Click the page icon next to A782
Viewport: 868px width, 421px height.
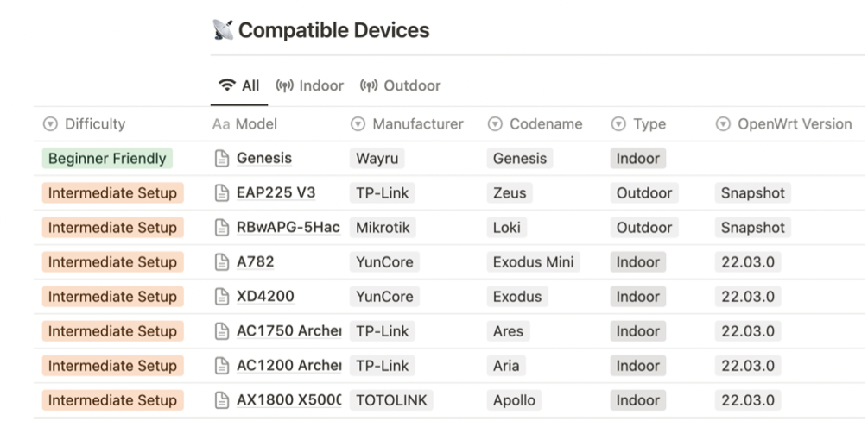pos(222,261)
